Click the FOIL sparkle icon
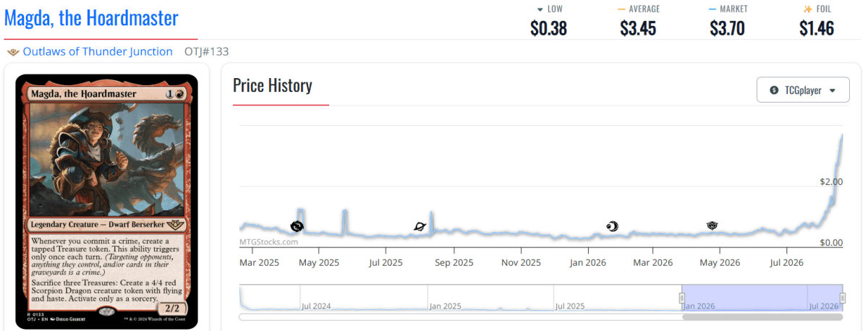This screenshot has height=331, width=868. tap(808, 9)
